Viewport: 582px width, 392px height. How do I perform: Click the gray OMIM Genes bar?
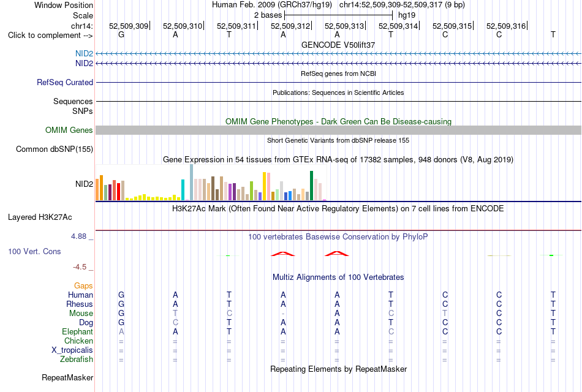(338, 130)
